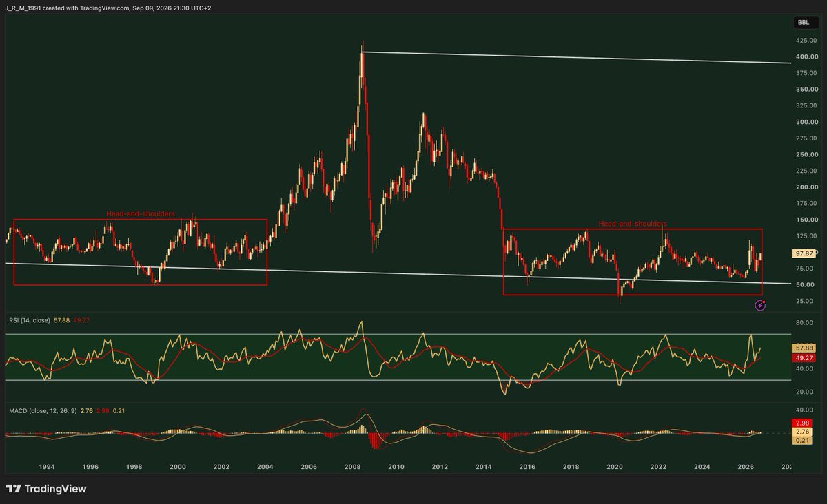Viewport: 827px width, 504px height.
Task: Click the 125.00 price axis label
Action: coord(806,236)
